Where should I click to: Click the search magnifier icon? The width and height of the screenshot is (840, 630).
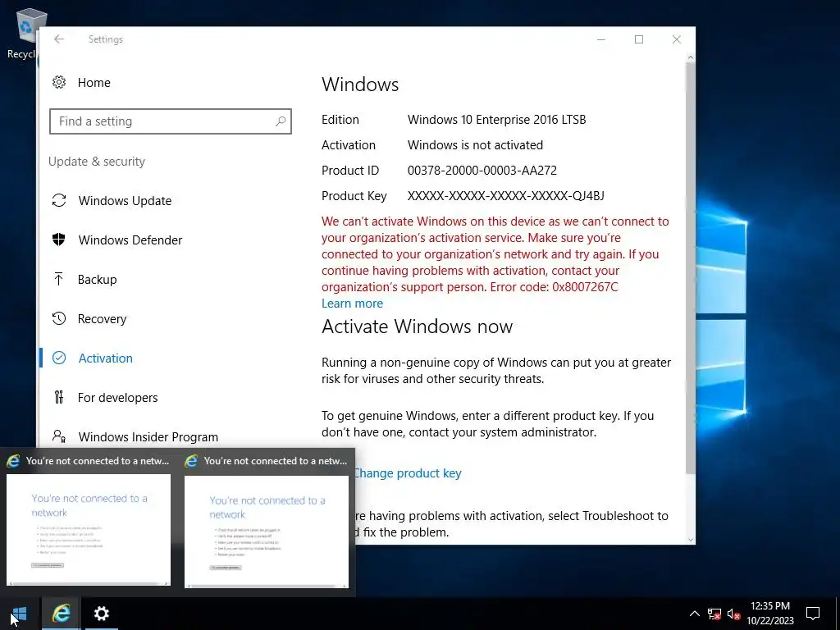(x=281, y=121)
